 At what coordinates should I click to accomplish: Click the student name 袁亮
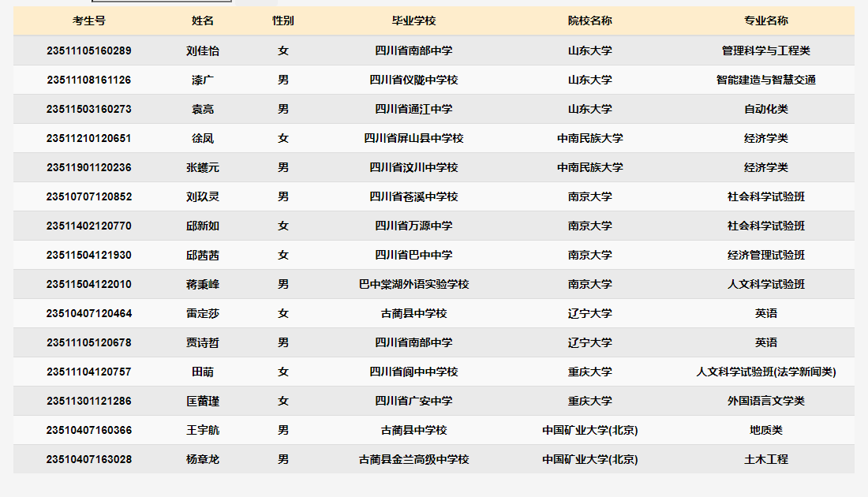coord(203,110)
